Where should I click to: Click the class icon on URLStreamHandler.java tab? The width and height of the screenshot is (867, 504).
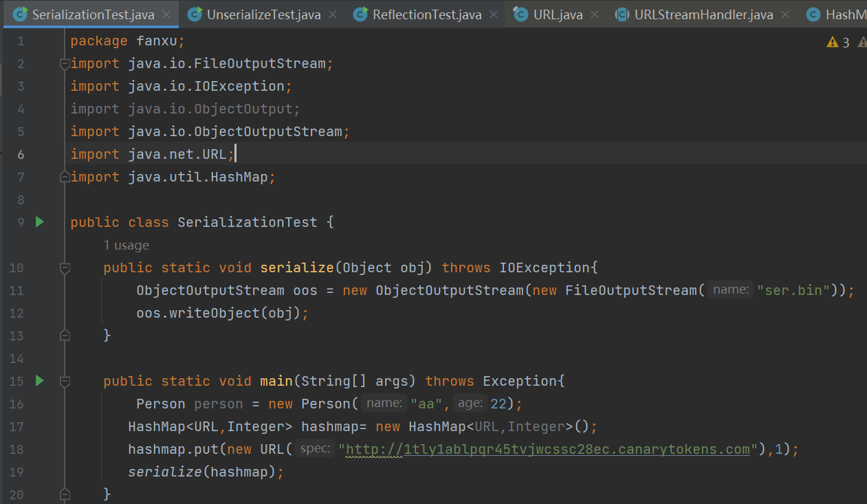pos(622,14)
